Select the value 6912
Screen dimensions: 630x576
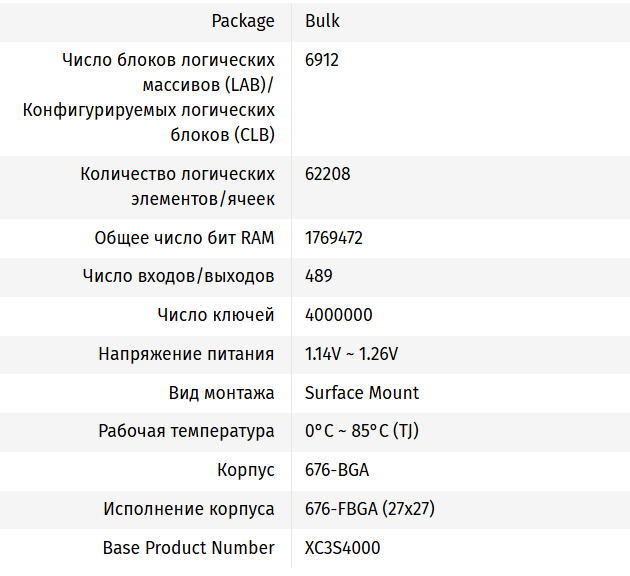pyautogui.click(x=322, y=60)
